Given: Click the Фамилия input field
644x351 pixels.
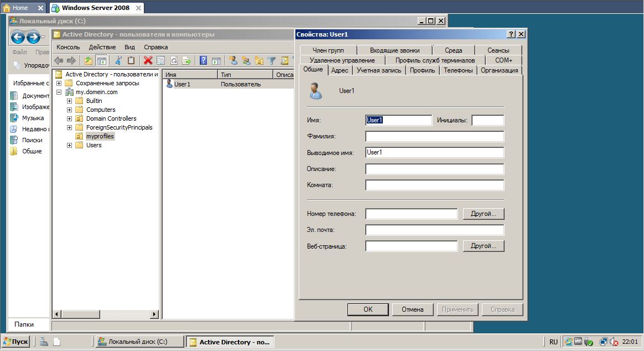Looking at the screenshot, I should 434,136.
